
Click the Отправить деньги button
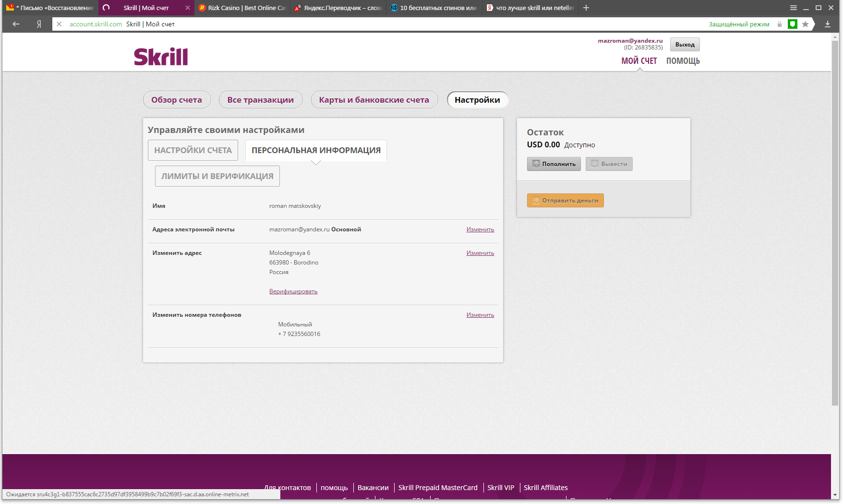tap(565, 200)
